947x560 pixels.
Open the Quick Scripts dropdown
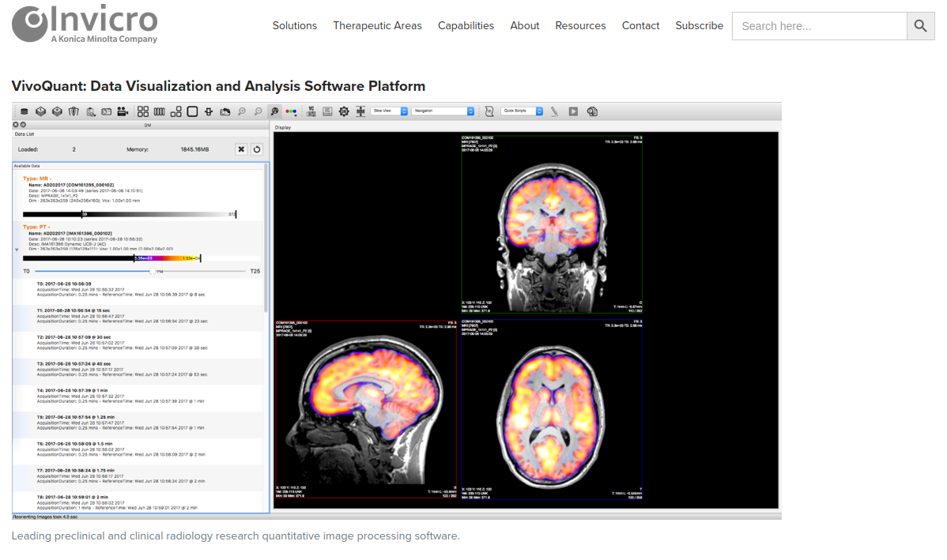(x=522, y=111)
